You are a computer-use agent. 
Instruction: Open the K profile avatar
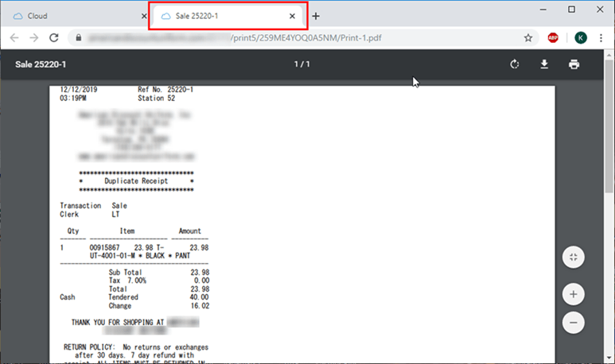[x=581, y=37]
